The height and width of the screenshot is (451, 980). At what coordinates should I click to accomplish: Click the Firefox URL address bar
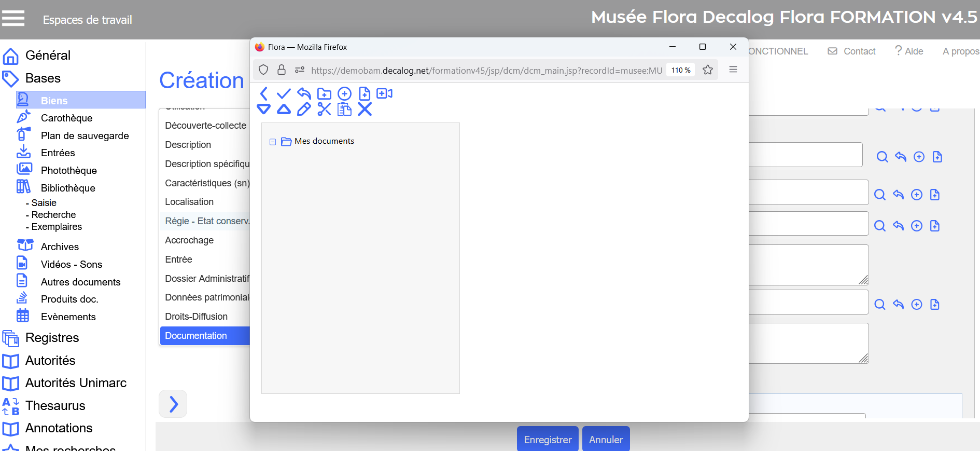tap(486, 70)
